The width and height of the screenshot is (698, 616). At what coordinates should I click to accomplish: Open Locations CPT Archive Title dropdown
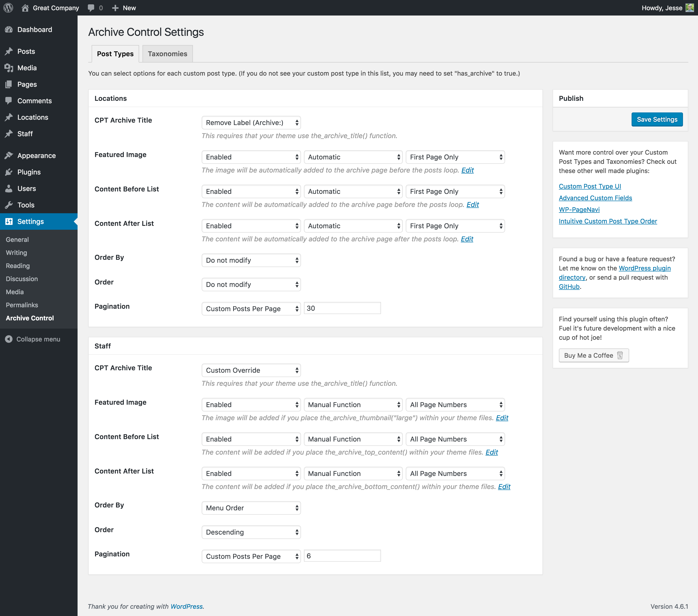[x=251, y=123]
